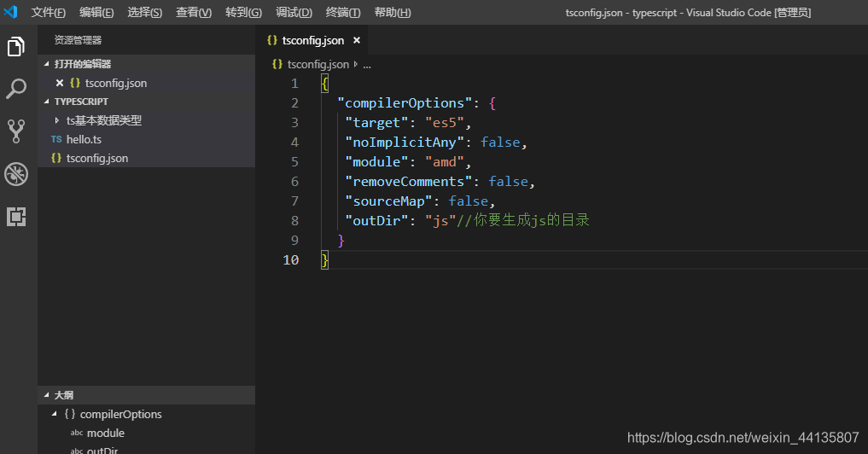
Task: Collapse the 大纲 outline section
Action: [x=46, y=395]
